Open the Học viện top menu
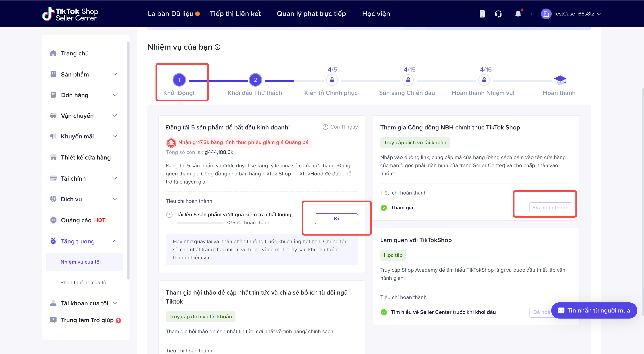The height and width of the screenshot is (354, 644). coord(376,14)
